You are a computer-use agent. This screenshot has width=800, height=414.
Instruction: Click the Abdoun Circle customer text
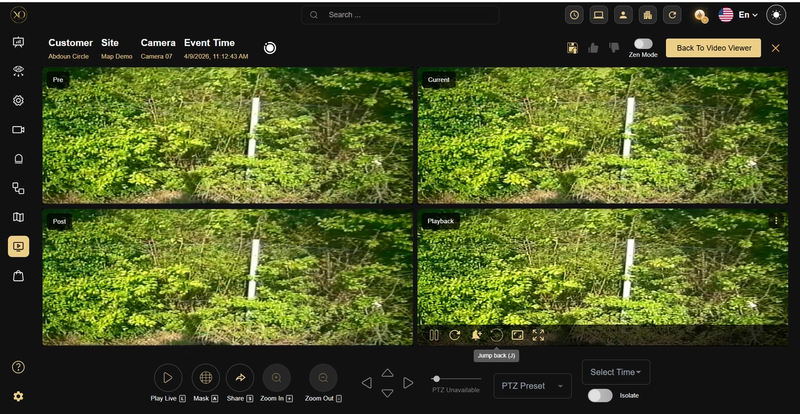click(68, 57)
